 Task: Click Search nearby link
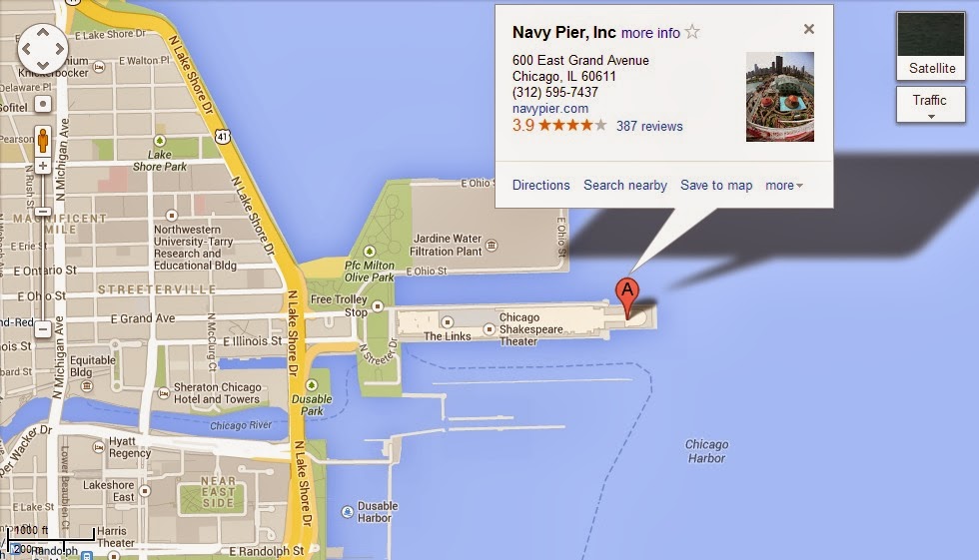click(x=625, y=186)
